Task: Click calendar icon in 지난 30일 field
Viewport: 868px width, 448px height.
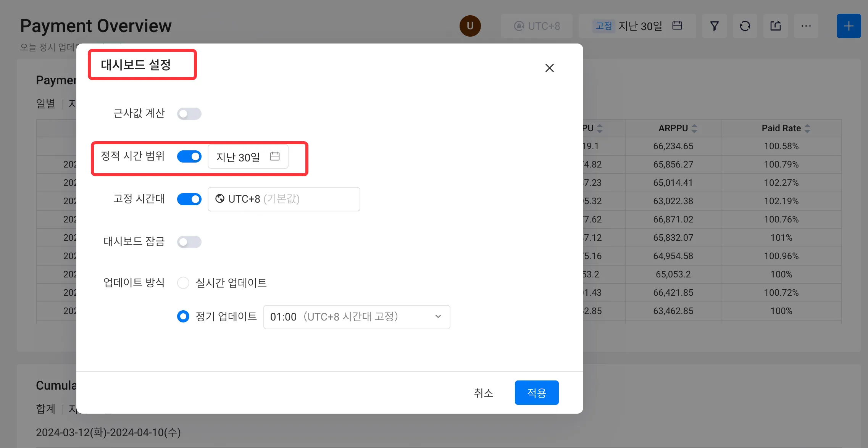Action: (x=275, y=156)
